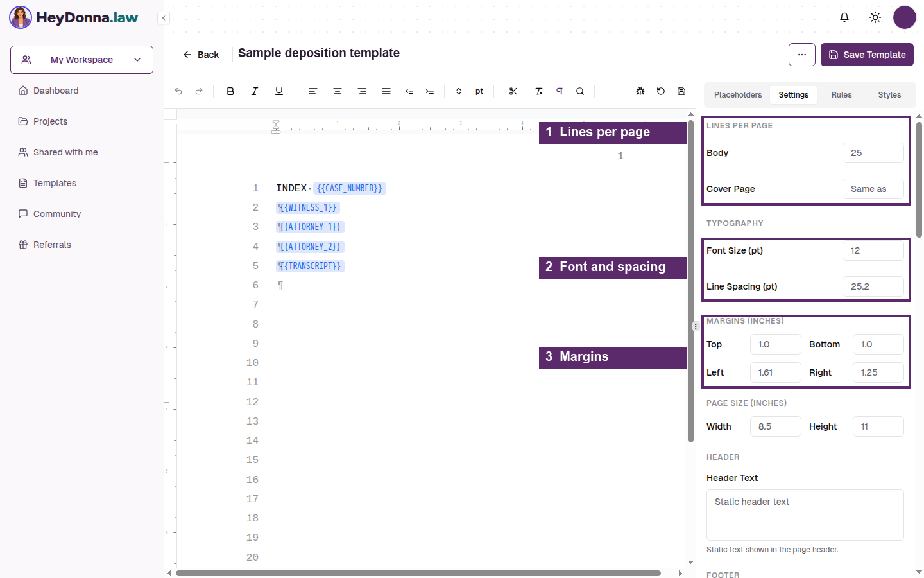Center align the text
Viewport: 924px width, 578px height.
coord(338,91)
